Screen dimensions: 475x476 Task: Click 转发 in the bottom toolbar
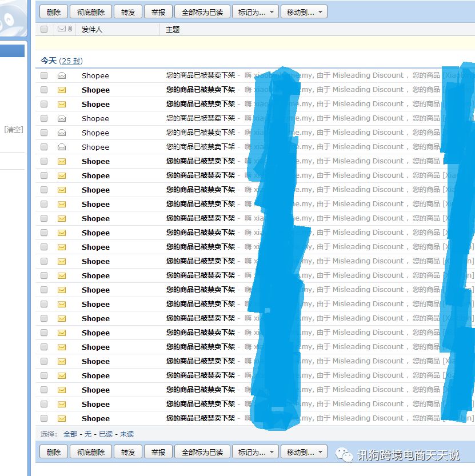(128, 452)
